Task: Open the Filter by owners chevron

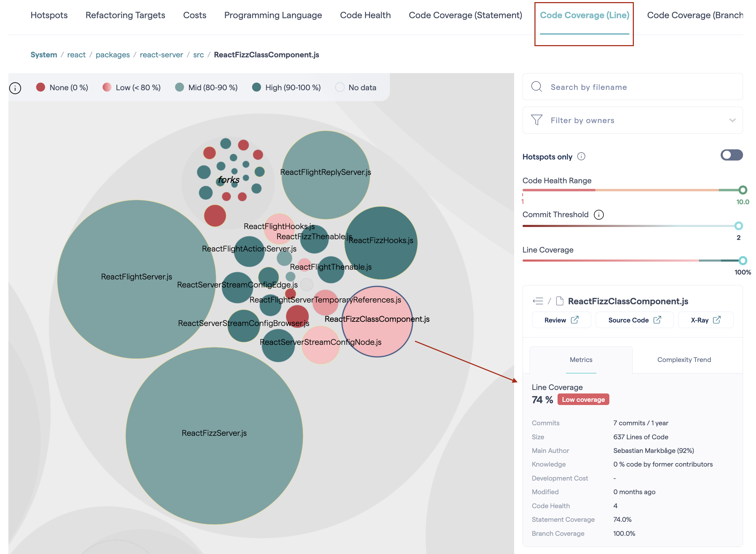Action: coord(732,120)
